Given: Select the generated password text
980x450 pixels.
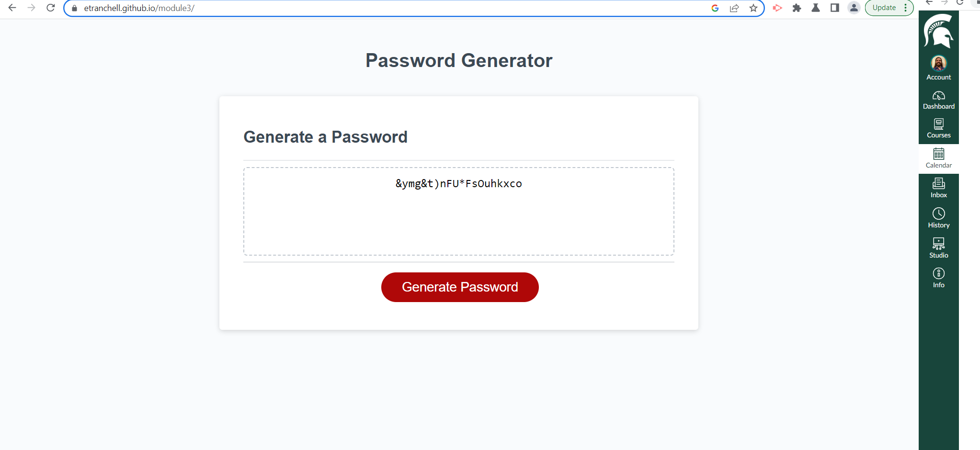Looking at the screenshot, I should tap(458, 183).
